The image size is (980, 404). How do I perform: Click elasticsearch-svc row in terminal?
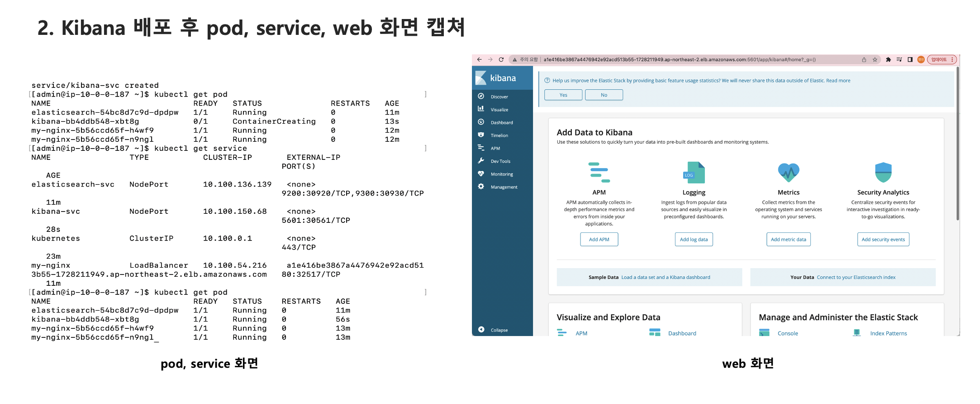pos(228,189)
